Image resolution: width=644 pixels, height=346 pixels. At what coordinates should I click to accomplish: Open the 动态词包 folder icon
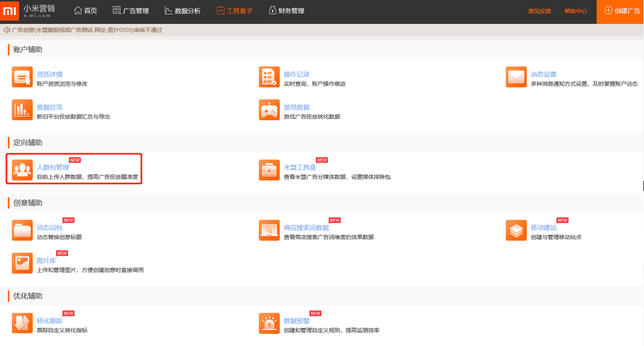(22, 230)
